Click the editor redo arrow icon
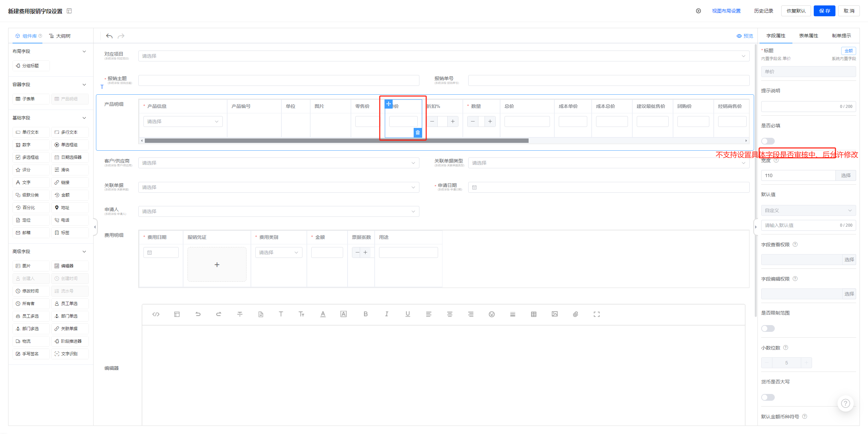This screenshot has height=434, width=868. [x=219, y=314]
